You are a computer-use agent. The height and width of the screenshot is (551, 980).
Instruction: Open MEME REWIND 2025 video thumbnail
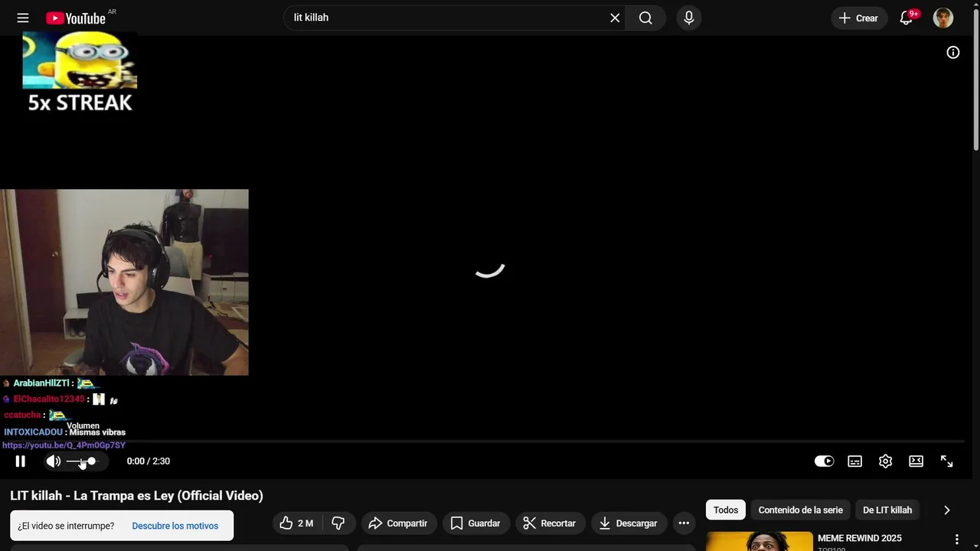pos(759,541)
